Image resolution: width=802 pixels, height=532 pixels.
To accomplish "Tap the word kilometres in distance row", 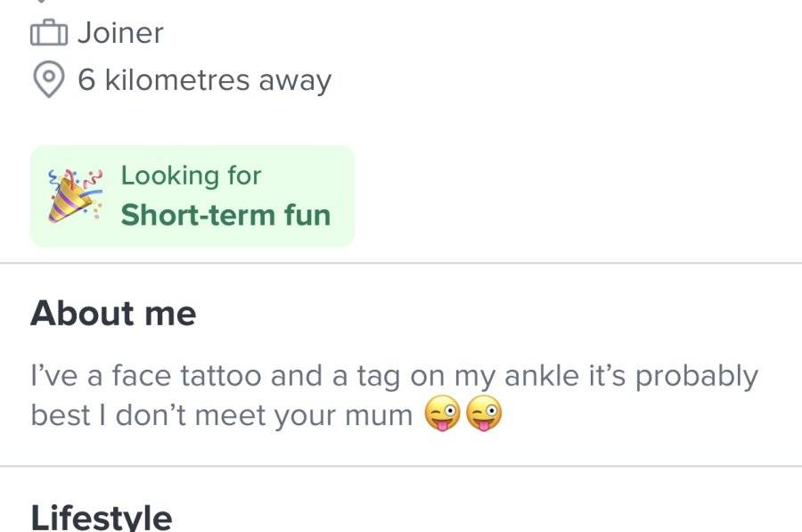I will (x=177, y=80).
